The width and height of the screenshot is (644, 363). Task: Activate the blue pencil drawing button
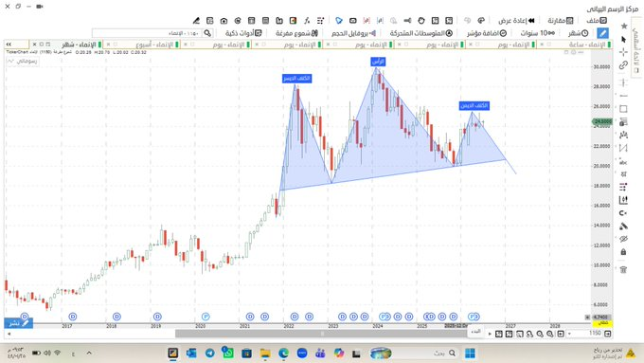tap(602, 33)
